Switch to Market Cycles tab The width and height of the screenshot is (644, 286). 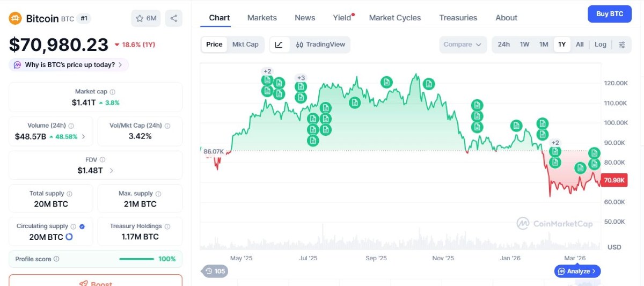click(x=394, y=18)
